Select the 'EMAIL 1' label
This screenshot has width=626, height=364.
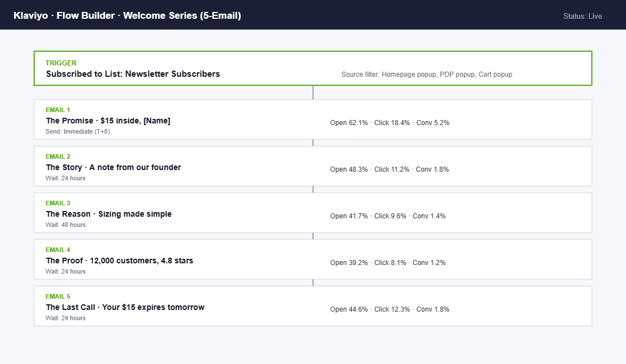click(x=58, y=110)
